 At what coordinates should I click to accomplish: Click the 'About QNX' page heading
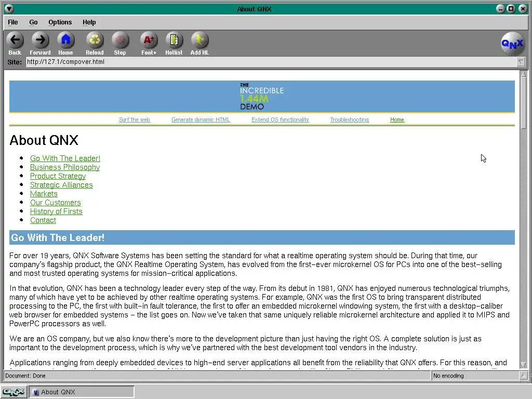44,140
